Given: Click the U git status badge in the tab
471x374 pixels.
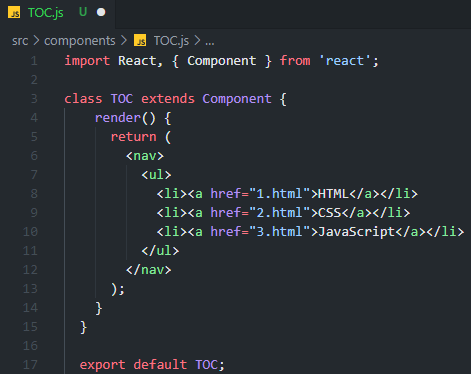Looking at the screenshot, I should click(x=83, y=12).
